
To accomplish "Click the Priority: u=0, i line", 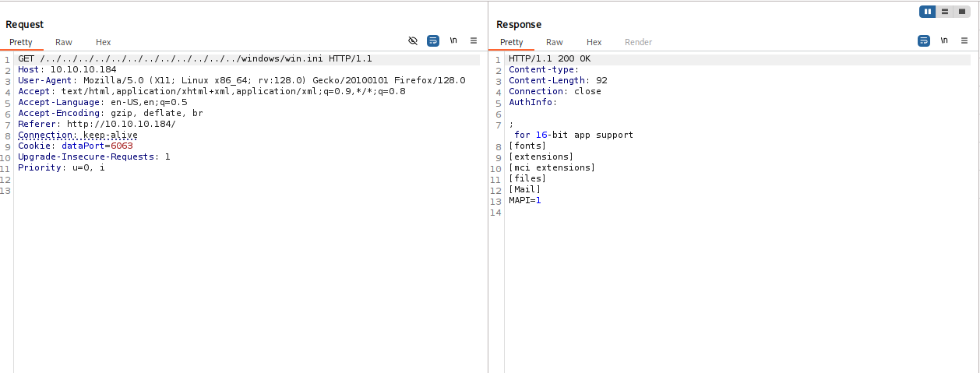I will (62, 167).
